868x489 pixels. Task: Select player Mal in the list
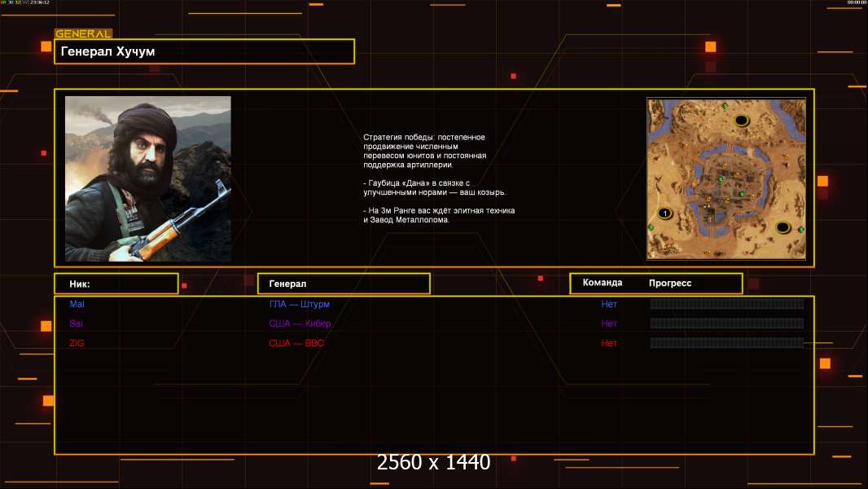[77, 304]
